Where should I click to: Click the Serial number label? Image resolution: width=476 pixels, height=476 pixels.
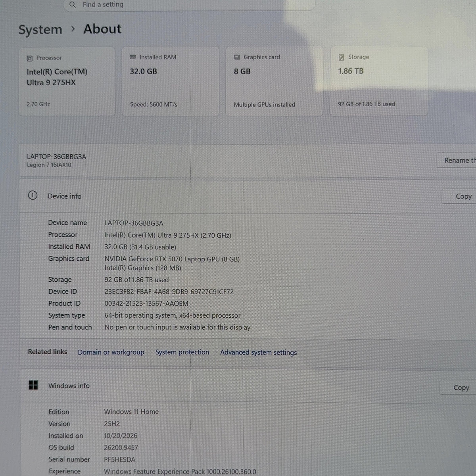(x=69, y=459)
